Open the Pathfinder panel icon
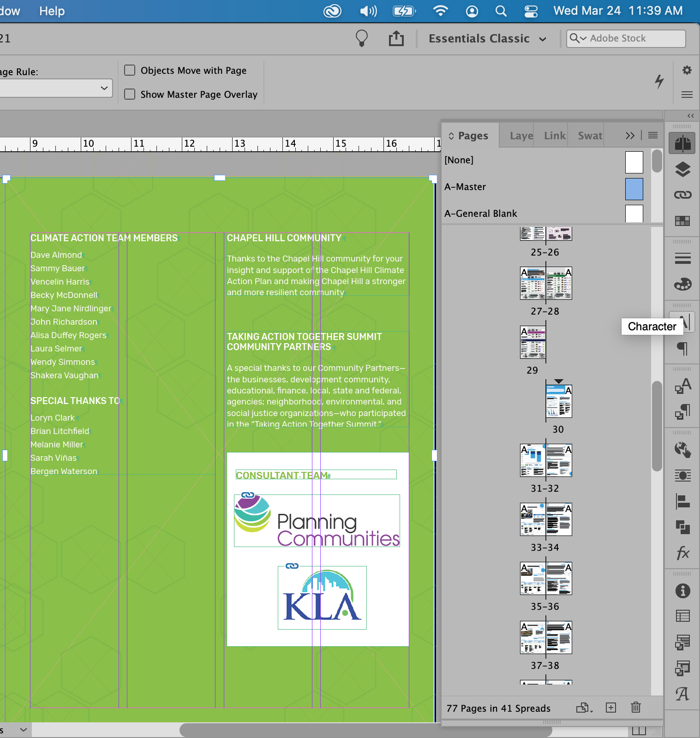 [x=682, y=527]
